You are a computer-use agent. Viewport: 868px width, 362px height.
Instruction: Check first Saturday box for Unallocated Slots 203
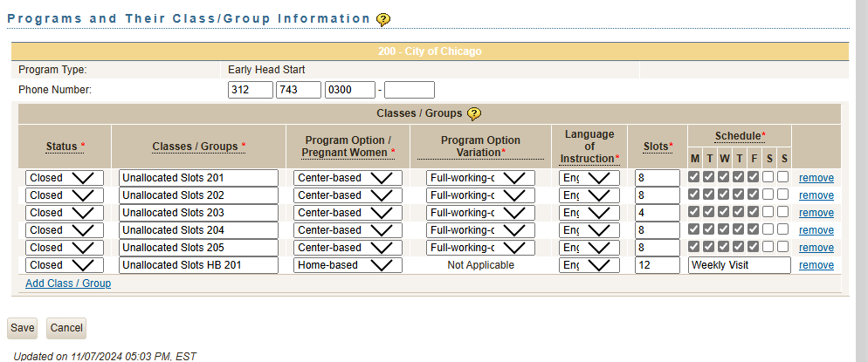tap(768, 212)
